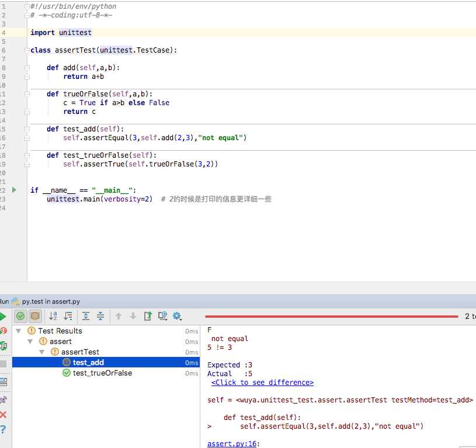This screenshot has height=448, width=476.
Task: Toggle Sort Alphabetically in the test toolbar
Action: pyautogui.click(x=53, y=316)
